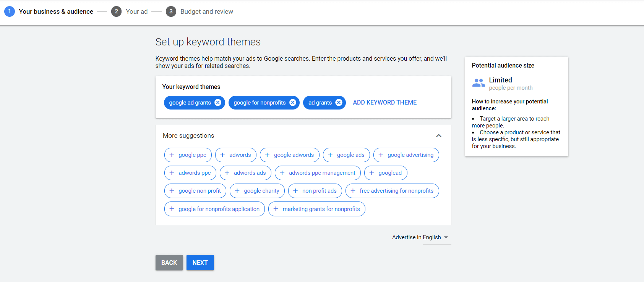
Task: Add the google adwords suggestion
Action: point(289,155)
